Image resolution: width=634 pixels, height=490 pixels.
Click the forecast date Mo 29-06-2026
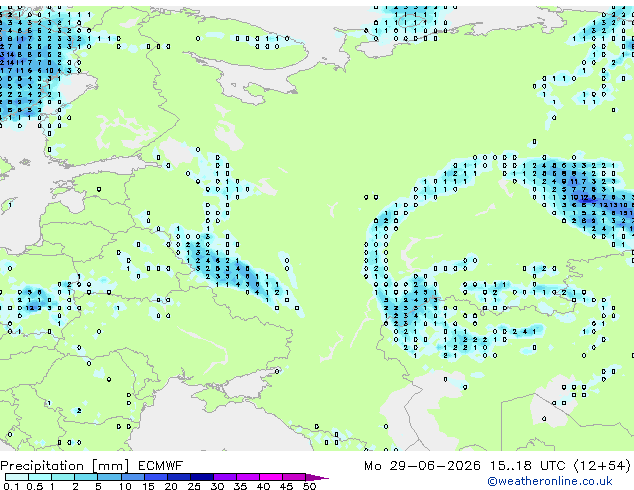coord(422,466)
